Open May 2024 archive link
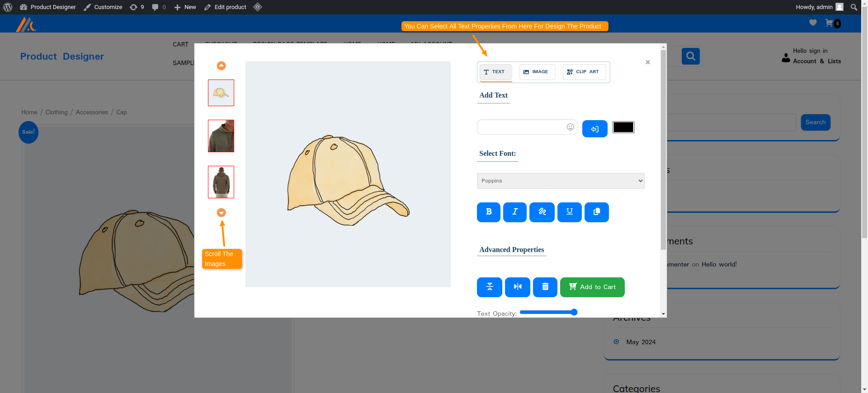Viewport: 868px width, 393px height. [641, 342]
